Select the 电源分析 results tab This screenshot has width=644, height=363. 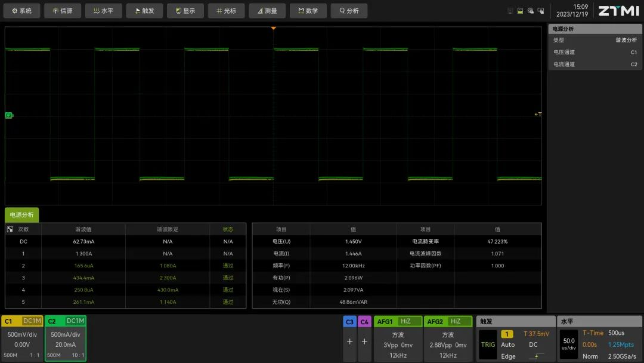pos(22,214)
